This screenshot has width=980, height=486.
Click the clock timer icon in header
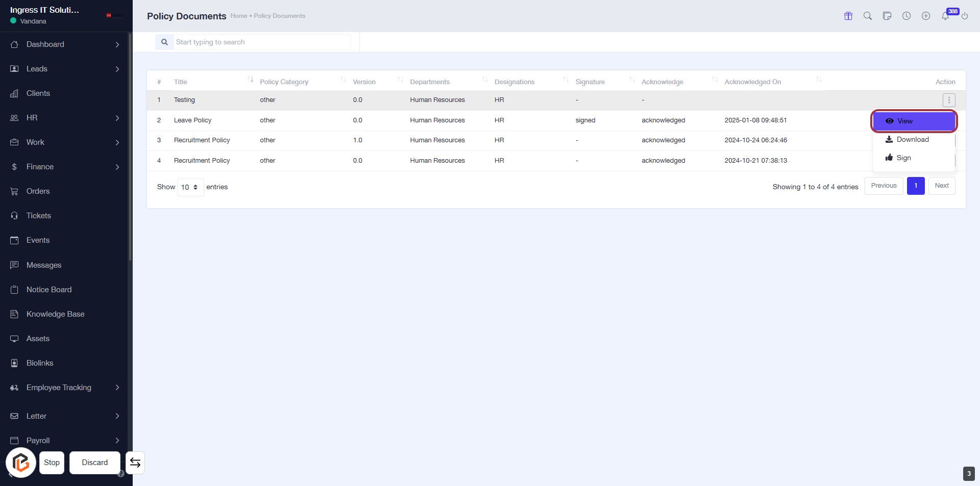click(906, 16)
